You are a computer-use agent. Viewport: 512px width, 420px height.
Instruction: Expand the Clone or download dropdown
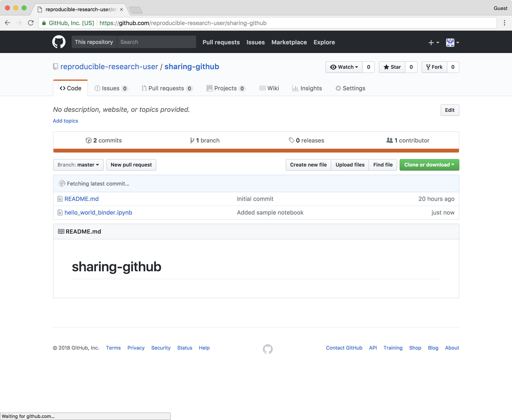tap(429, 164)
